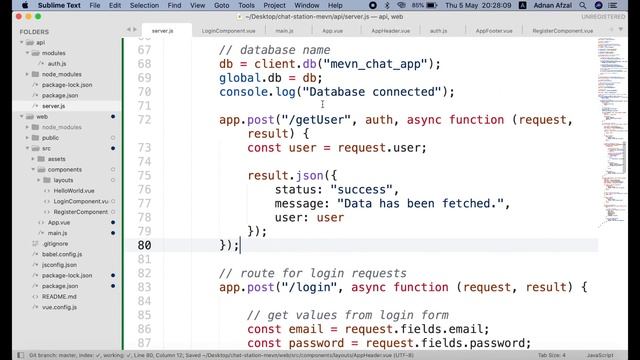Open HelloWorld.vue in the sidebar
This screenshot has width=640, height=360.
[74, 191]
